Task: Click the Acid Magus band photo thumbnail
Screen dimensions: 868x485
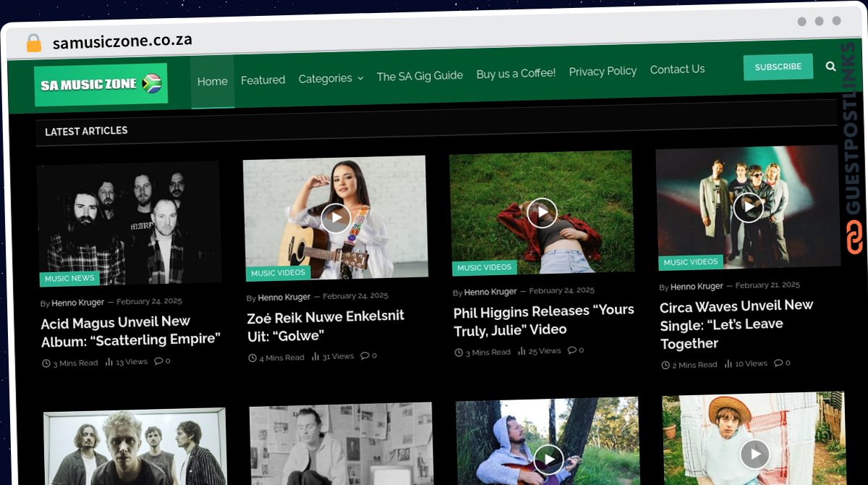Action: tap(130, 221)
